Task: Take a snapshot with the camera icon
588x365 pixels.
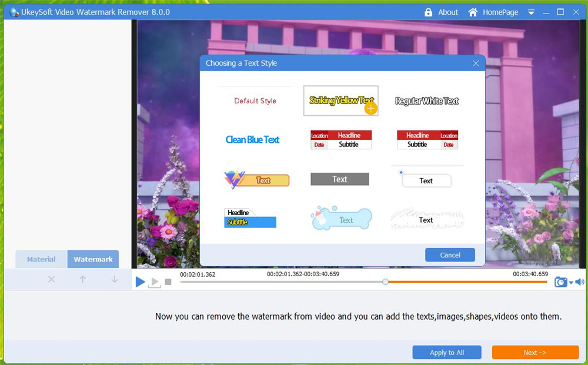Action: coord(560,282)
